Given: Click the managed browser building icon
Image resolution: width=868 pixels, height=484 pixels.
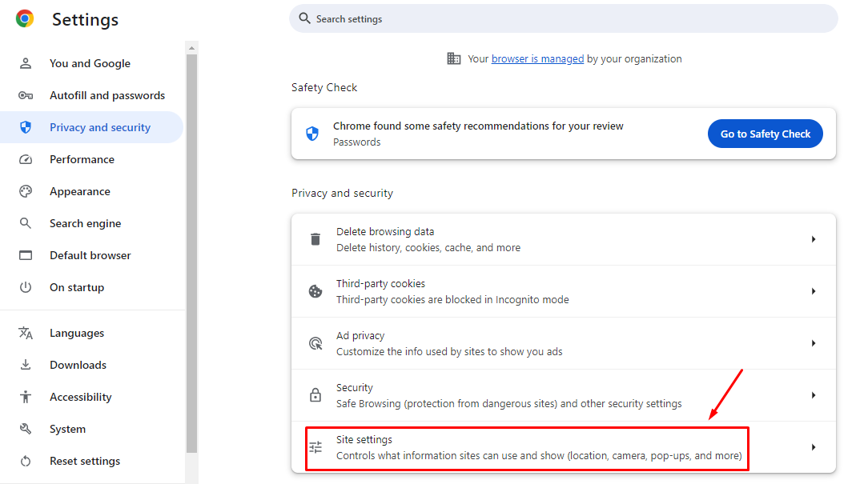Looking at the screenshot, I should (454, 58).
